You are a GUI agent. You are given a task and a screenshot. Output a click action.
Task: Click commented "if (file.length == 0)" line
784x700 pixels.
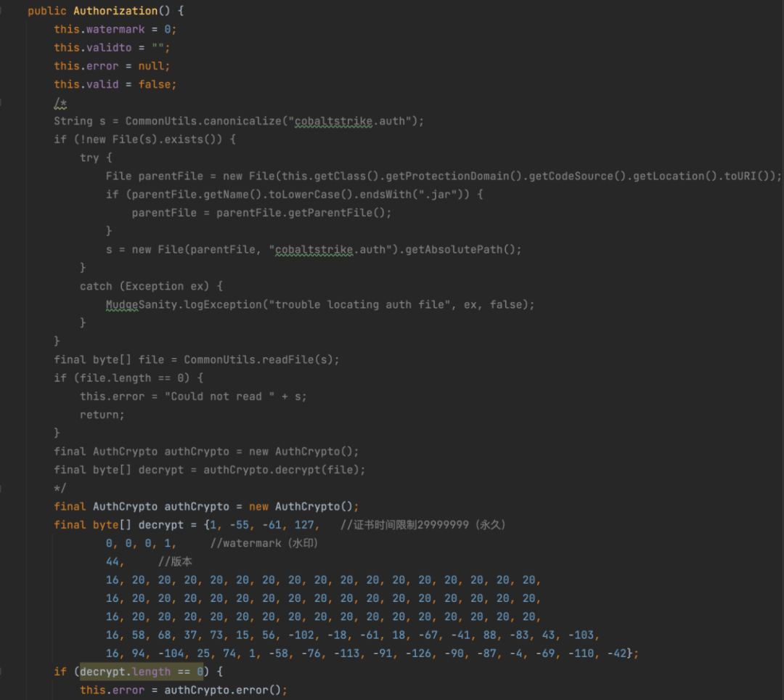click(x=128, y=378)
